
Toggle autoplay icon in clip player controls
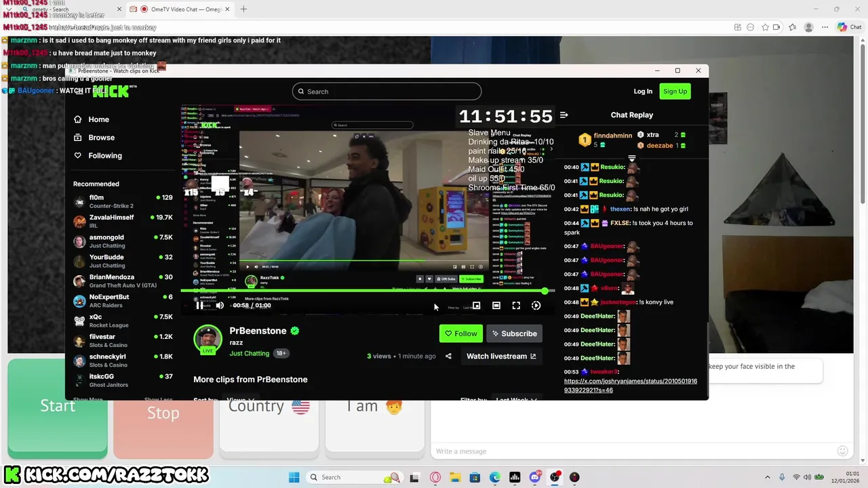coord(536,306)
